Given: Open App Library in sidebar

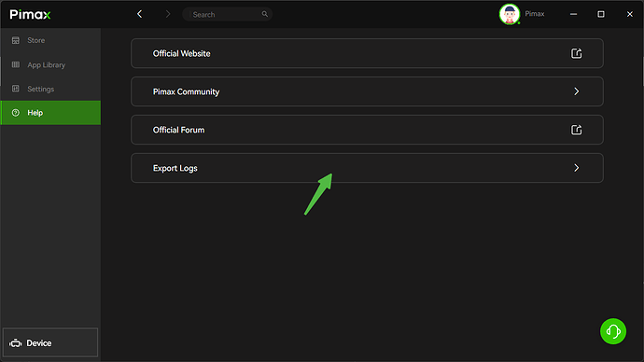Looking at the screenshot, I should tap(50, 65).
